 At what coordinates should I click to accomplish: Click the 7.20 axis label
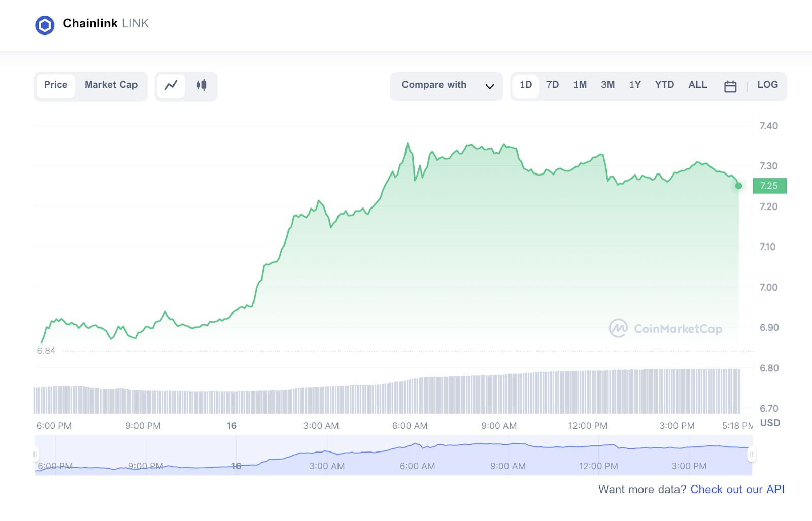pos(769,206)
